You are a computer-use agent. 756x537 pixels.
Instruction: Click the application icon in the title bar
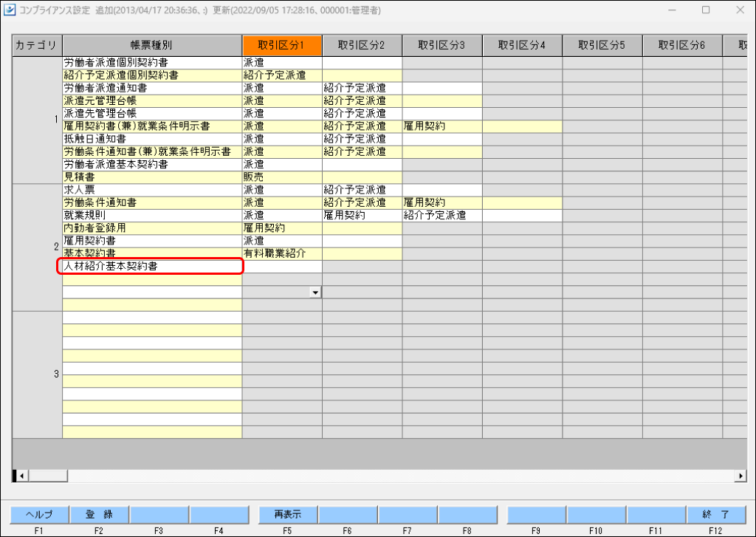point(9,10)
